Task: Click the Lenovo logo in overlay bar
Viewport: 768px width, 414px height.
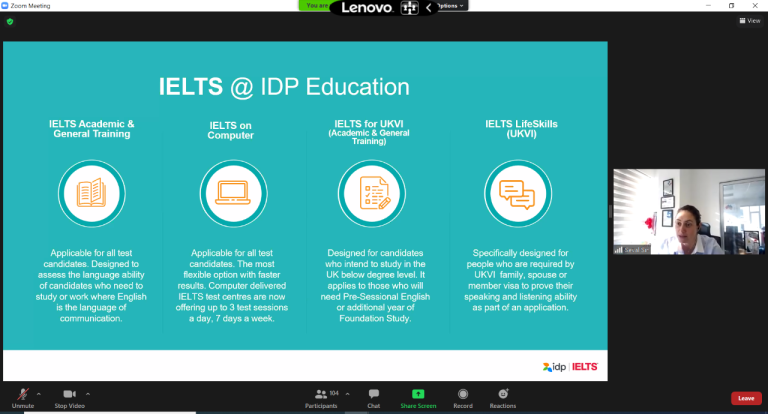Action: tap(367, 8)
